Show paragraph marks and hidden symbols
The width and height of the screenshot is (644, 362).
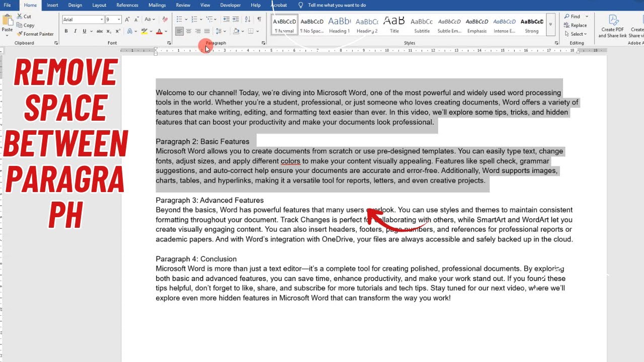(x=259, y=19)
